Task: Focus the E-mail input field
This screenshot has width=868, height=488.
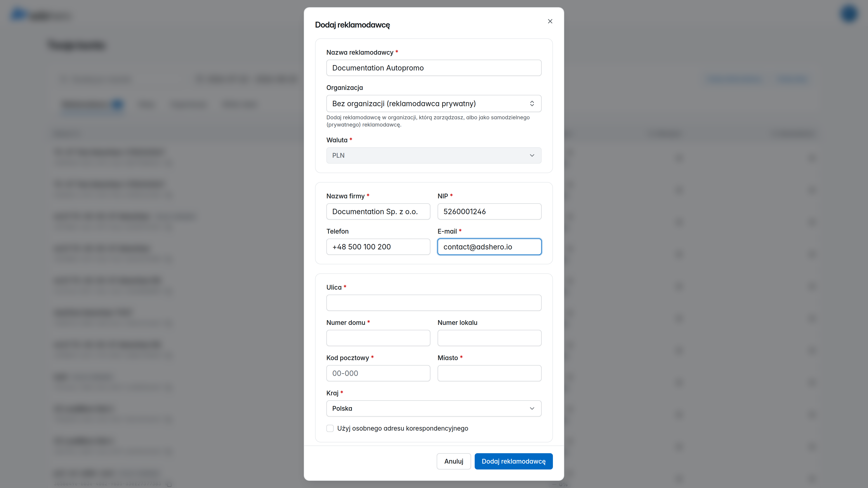Action: (489, 246)
